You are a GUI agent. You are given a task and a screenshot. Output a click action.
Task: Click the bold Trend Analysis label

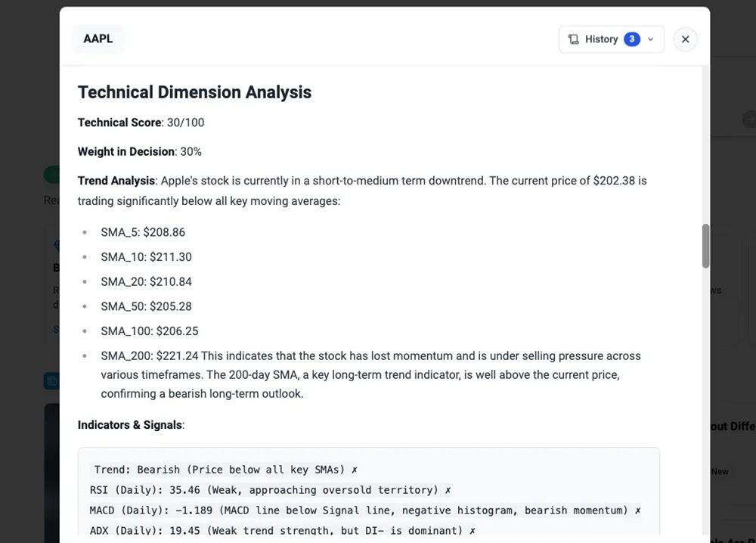tap(116, 181)
